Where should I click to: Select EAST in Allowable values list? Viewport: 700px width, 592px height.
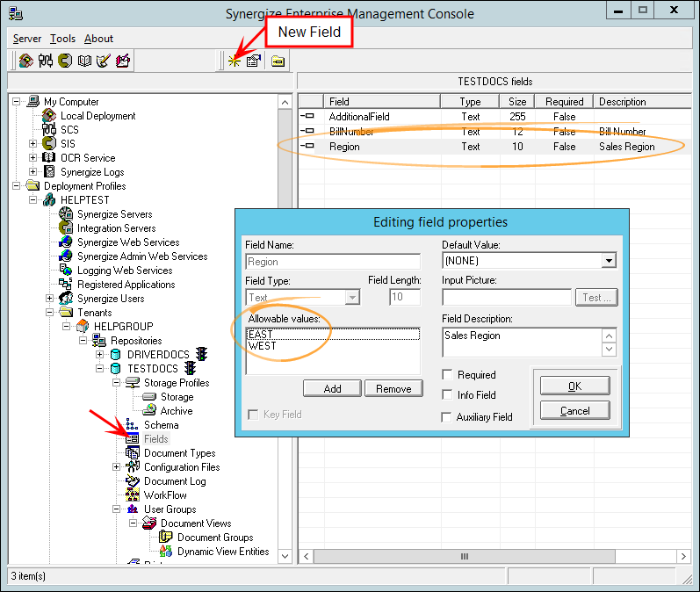[333, 334]
